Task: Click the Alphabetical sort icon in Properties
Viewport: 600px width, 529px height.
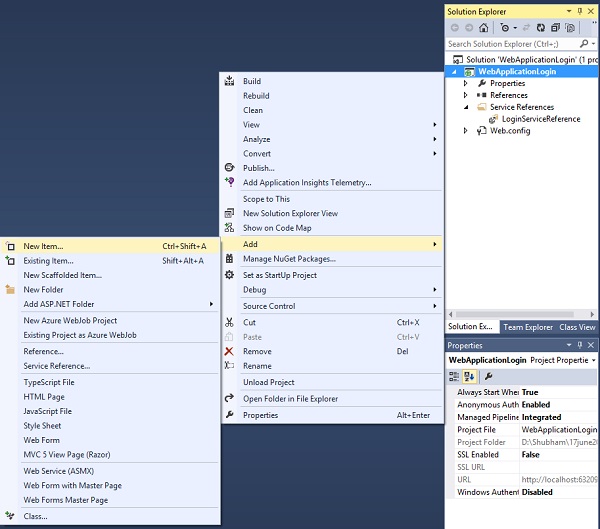Action: click(x=469, y=376)
